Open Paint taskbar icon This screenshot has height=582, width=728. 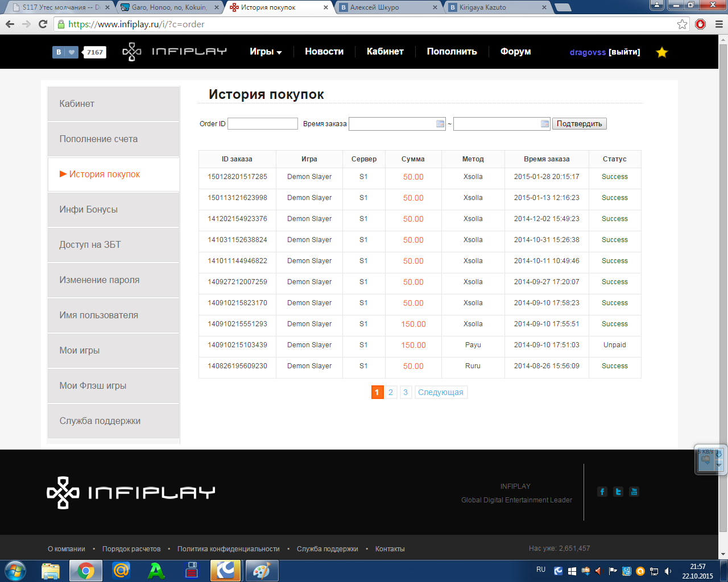click(261, 571)
